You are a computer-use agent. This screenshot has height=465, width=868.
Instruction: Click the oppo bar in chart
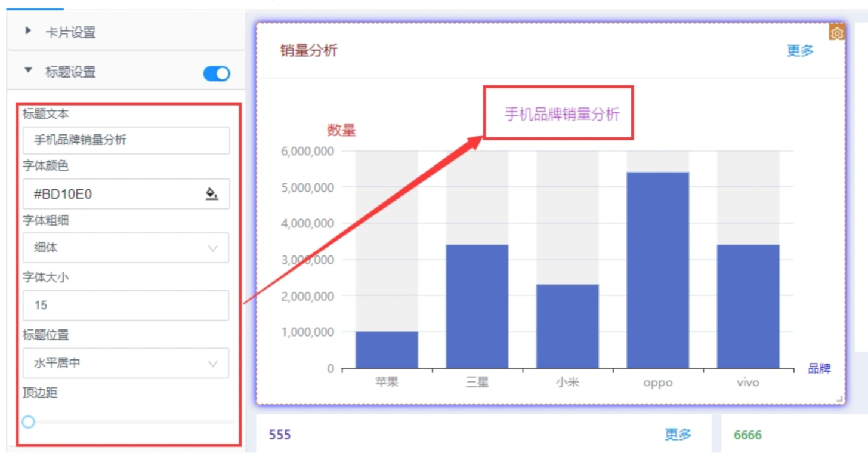pyautogui.click(x=657, y=270)
